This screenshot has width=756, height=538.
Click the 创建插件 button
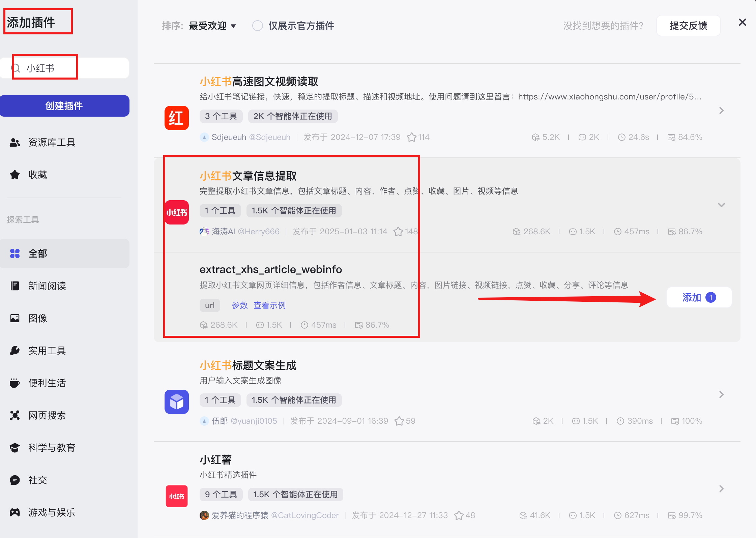(65, 106)
